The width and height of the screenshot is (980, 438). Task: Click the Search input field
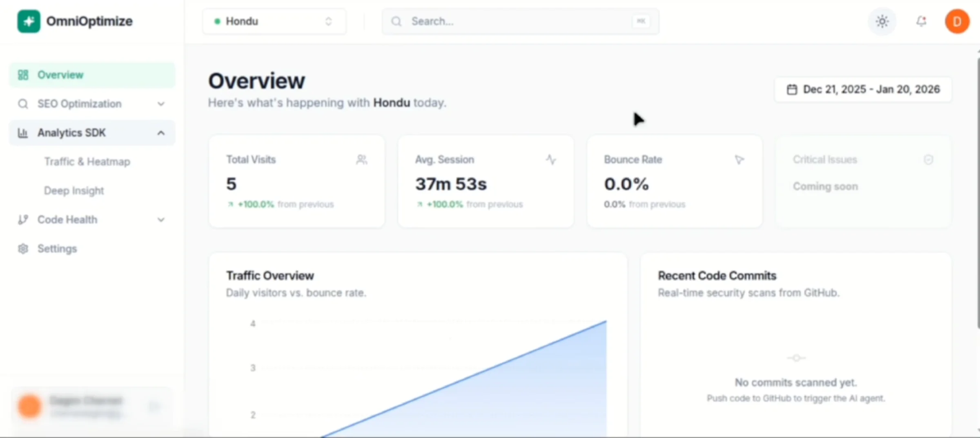tap(520, 21)
